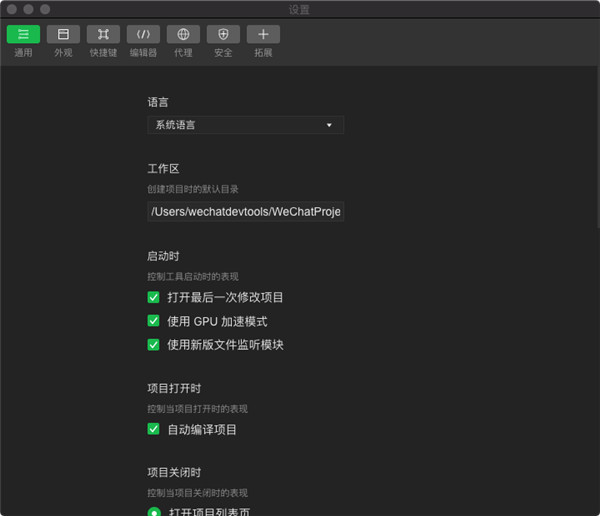Select the 安全 security shield icon

[223, 34]
